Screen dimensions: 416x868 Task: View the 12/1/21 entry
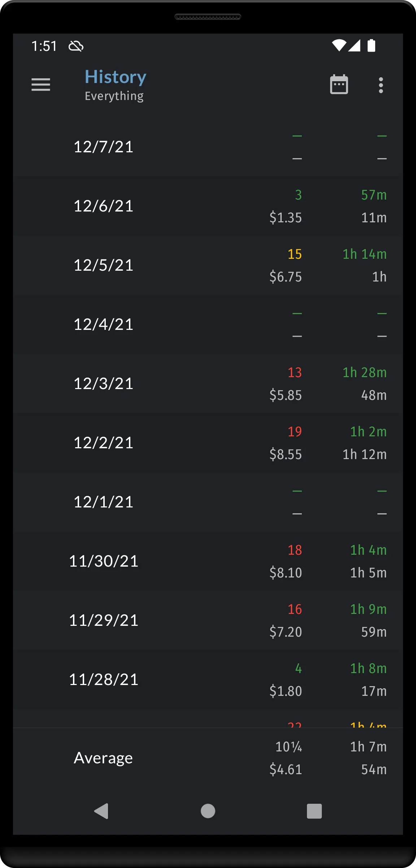tap(208, 502)
